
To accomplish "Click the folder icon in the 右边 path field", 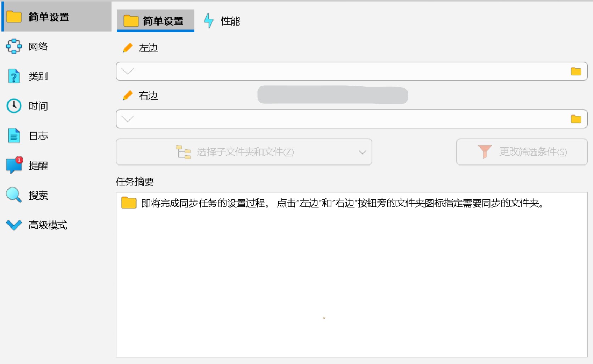I will point(576,119).
